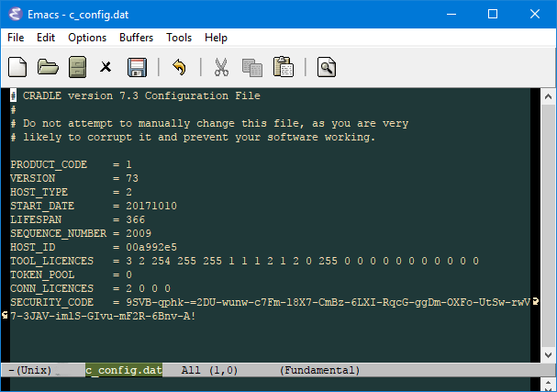Open directory via file cabinet icon
The width and height of the screenshot is (557, 392).
tap(77, 67)
